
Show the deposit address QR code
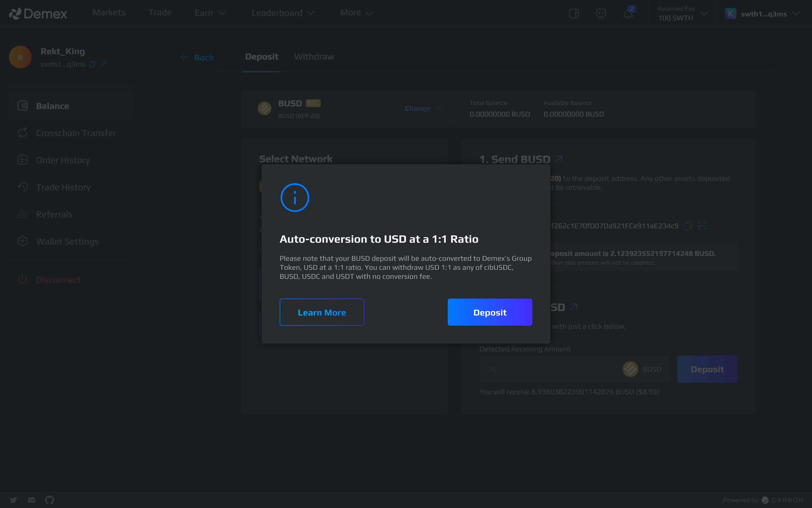tap(702, 226)
